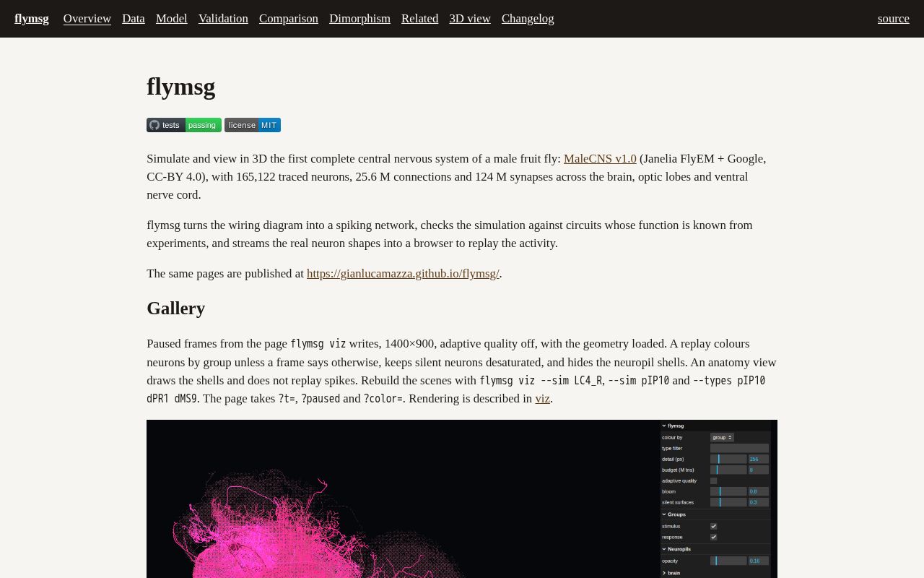View the Changelog page

[528, 19]
